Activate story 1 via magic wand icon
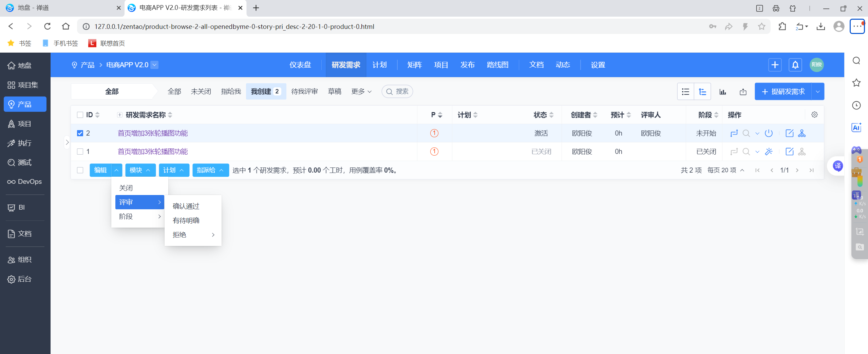Viewport: 868px width, 354px height. pos(769,152)
